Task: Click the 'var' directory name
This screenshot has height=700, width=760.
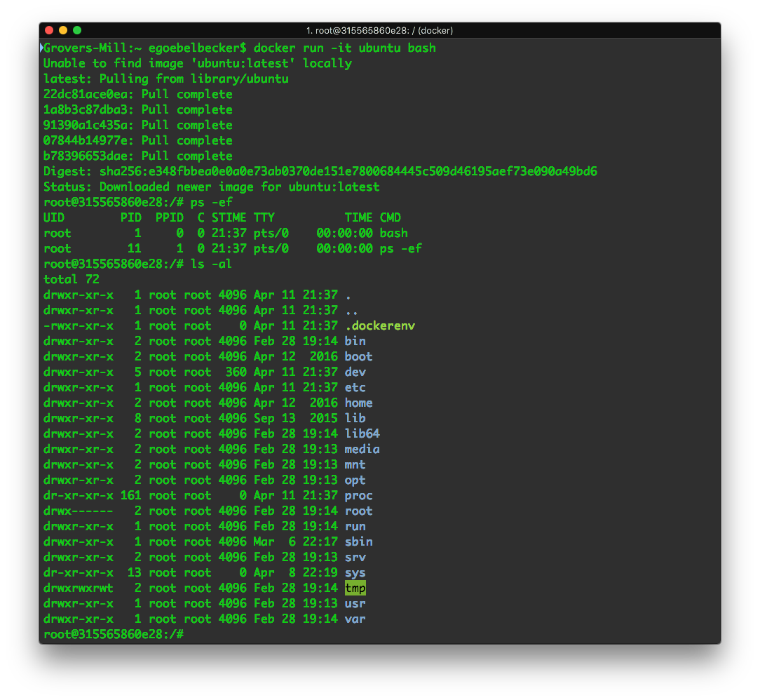Action: [x=355, y=619]
